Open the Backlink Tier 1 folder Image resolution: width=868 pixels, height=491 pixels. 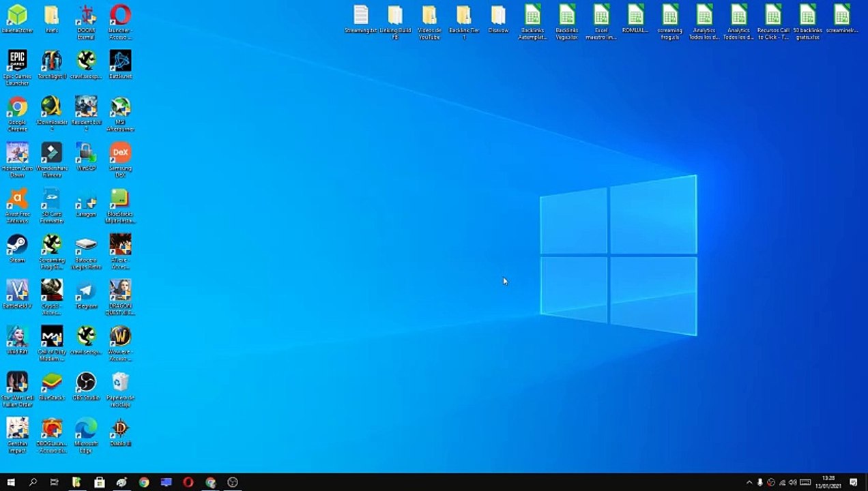point(463,23)
